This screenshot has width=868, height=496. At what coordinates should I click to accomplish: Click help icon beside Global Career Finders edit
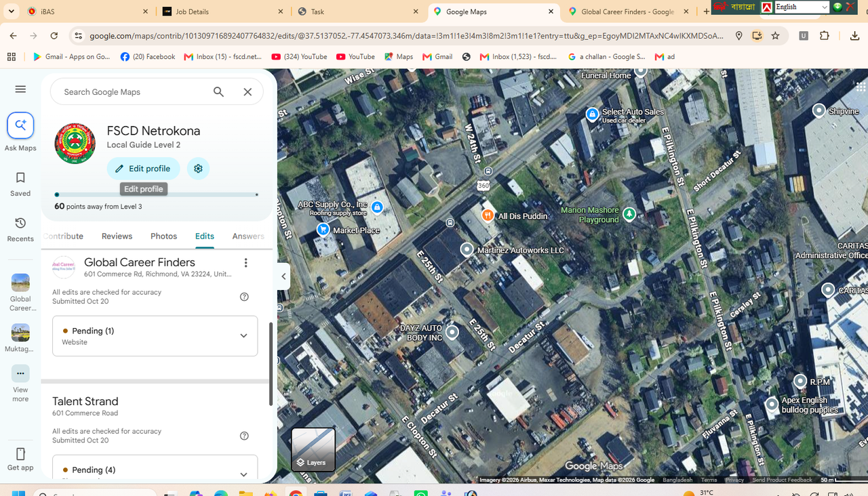click(244, 297)
